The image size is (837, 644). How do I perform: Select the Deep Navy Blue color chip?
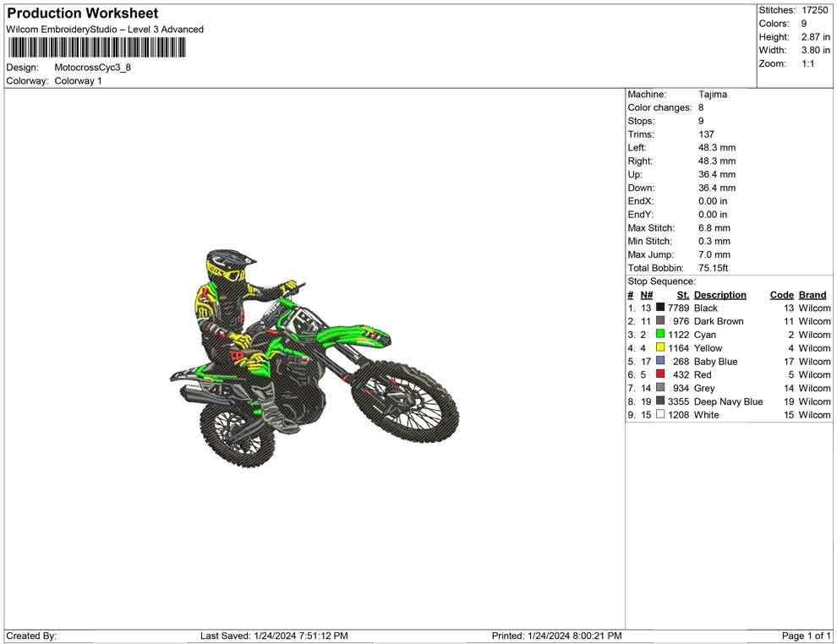[x=660, y=401]
